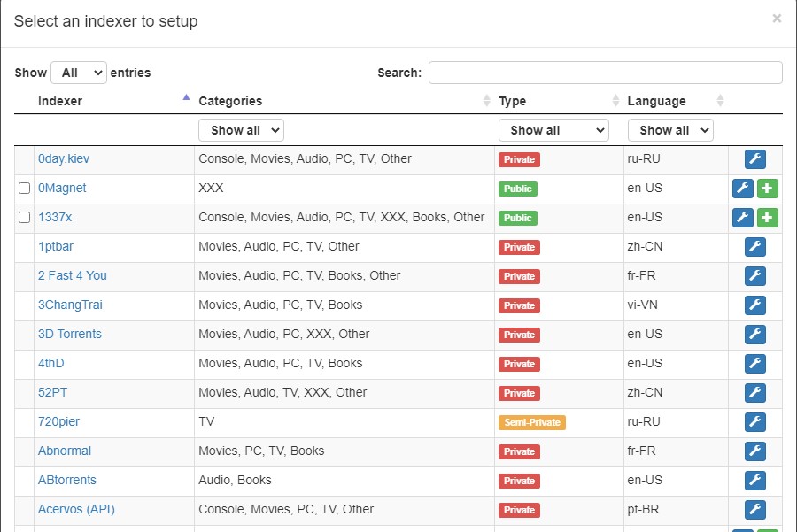Click the wrench icon for 3D Torrents
This screenshot has width=797, height=532.
pos(754,335)
